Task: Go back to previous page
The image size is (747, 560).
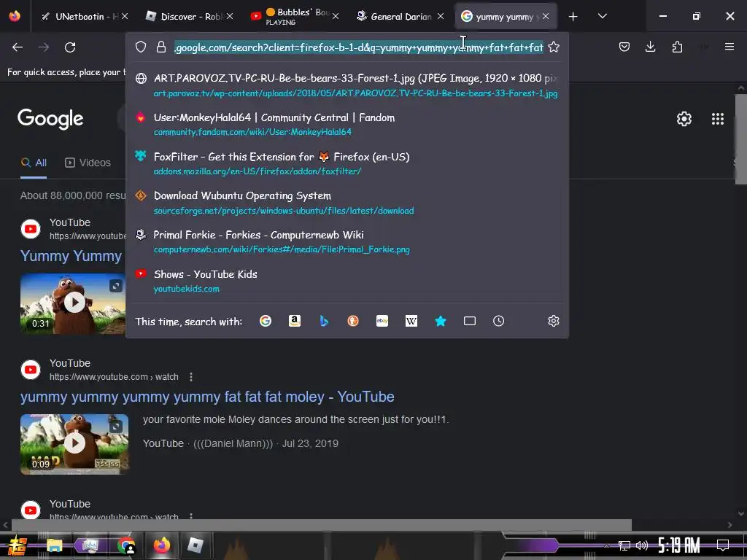Action: tap(18, 47)
